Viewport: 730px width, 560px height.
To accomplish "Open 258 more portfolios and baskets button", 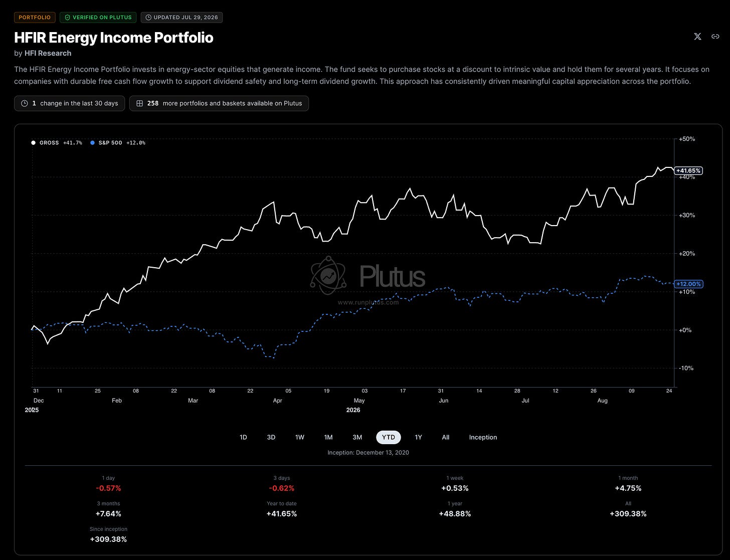I will tap(219, 103).
